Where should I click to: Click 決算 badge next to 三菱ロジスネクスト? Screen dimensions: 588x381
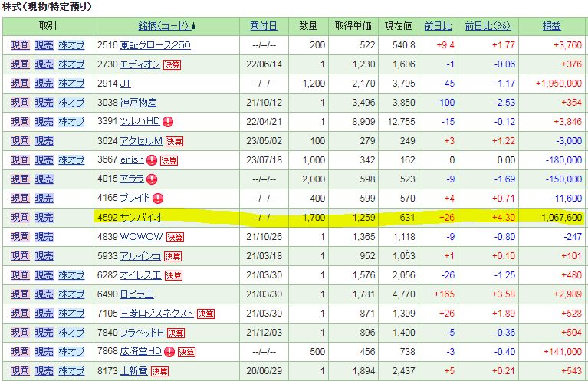[206, 314]
